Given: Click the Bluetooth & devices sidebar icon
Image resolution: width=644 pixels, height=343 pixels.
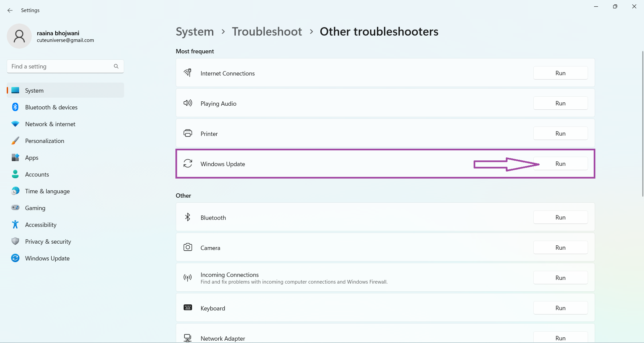Looking at the screenshot, I should click(x=15, y=107).
